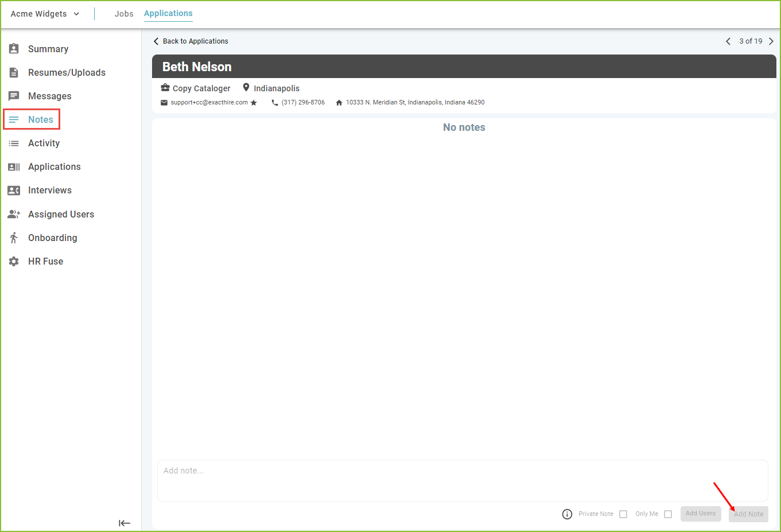This screenshot has height=532, width=781.
Task: Go to previous applicant with left chevron
Action: click(x=728, y=41)
